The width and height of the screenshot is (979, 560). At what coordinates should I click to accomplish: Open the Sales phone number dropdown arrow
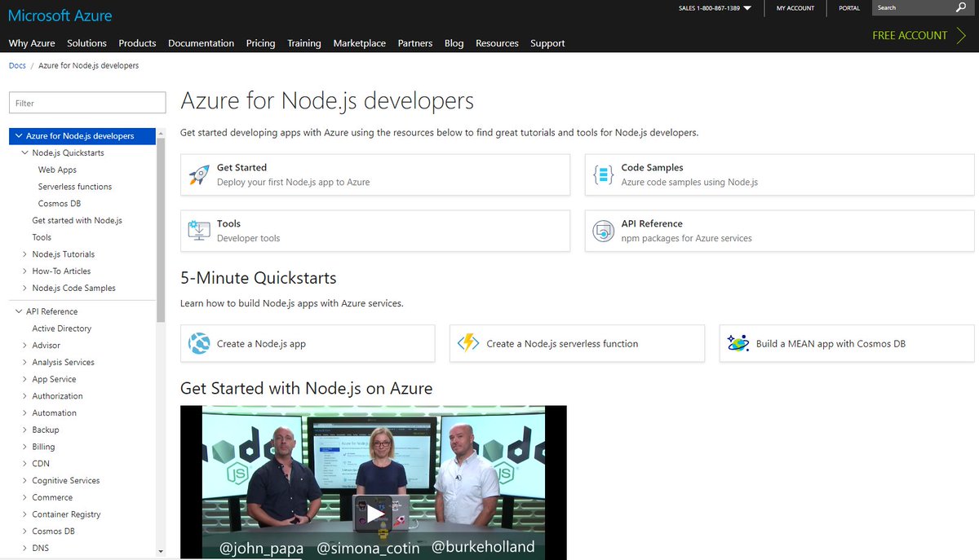tap(746, 8)
